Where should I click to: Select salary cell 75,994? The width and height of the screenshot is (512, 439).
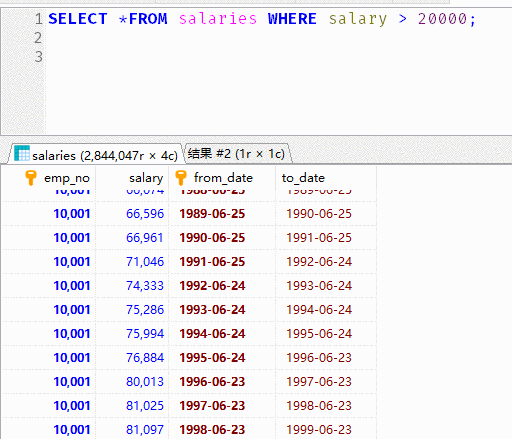point(132,334)
